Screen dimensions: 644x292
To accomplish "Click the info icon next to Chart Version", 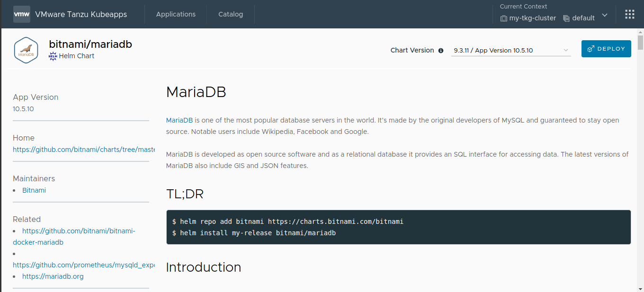I will click(x=441, y=50).
